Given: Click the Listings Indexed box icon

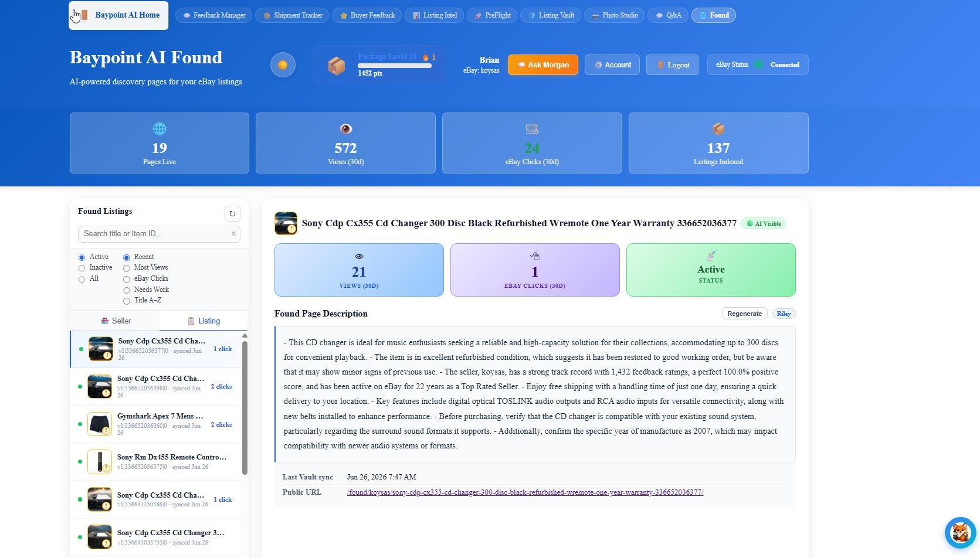Looking at the screenshot, I should [x=718, y=129].
